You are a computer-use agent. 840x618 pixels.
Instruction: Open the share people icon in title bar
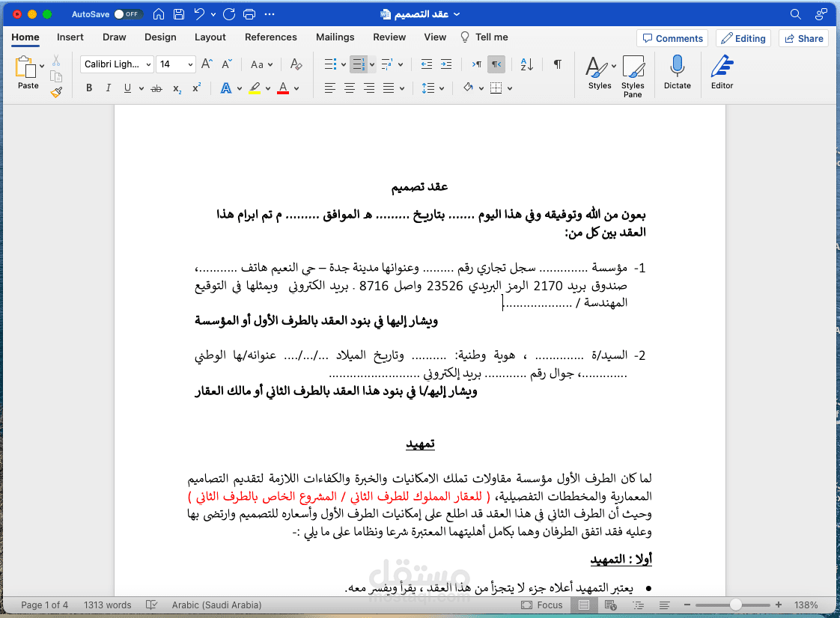[x=821, y=14]
